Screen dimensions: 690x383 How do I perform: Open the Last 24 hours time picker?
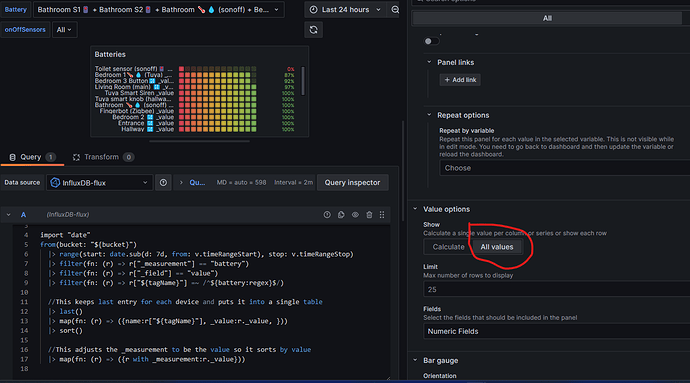tap(345, 10)
